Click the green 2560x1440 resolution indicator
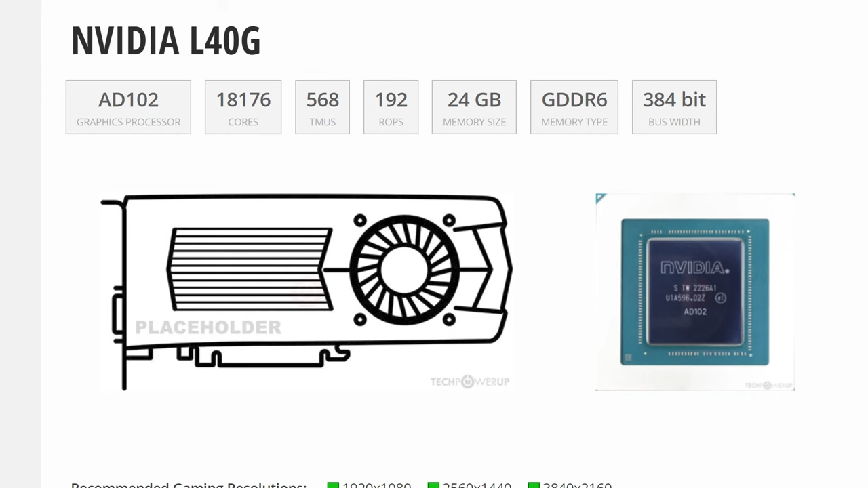This screenshot has width=868, height=488. (x=433, y=485)
